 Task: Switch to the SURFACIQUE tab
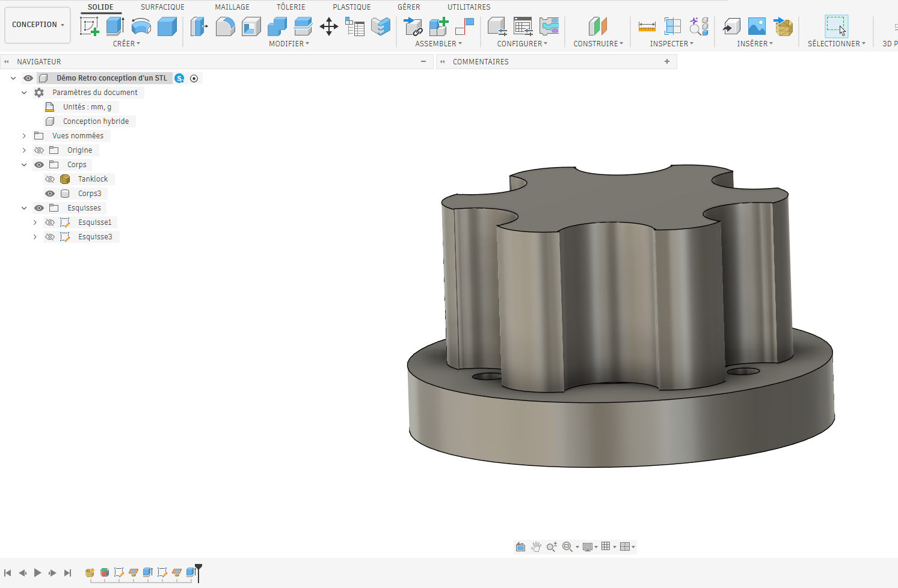(162, 7)
